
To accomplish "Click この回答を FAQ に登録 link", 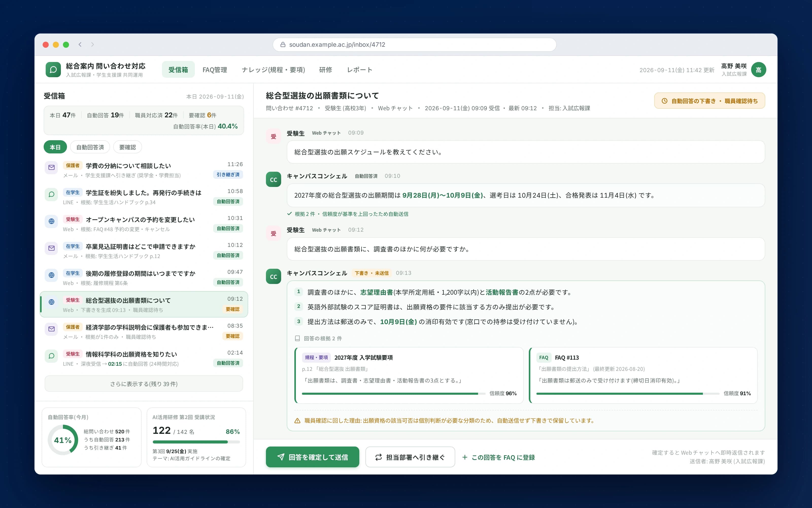I will point(498,457).
